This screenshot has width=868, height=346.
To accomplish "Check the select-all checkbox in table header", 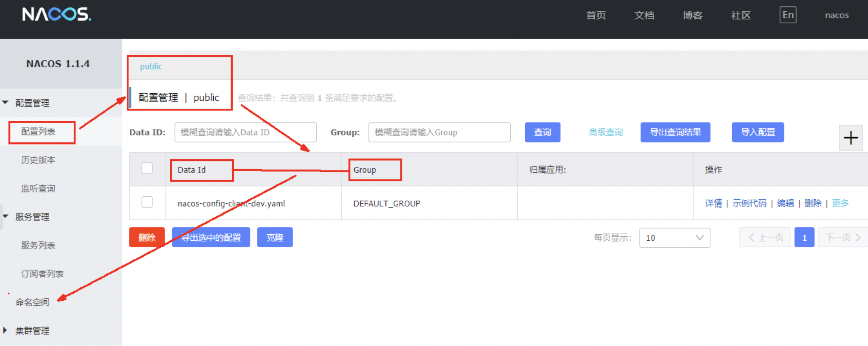I will (x=147, y=168).
